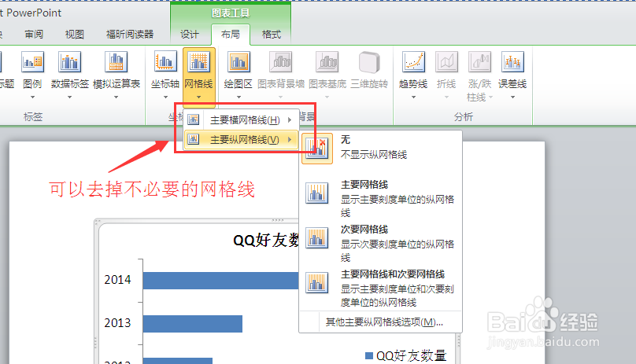This screenshot has width=636, height=364.
Task: Click the 折线 lines icon
Action: [446, 63]
